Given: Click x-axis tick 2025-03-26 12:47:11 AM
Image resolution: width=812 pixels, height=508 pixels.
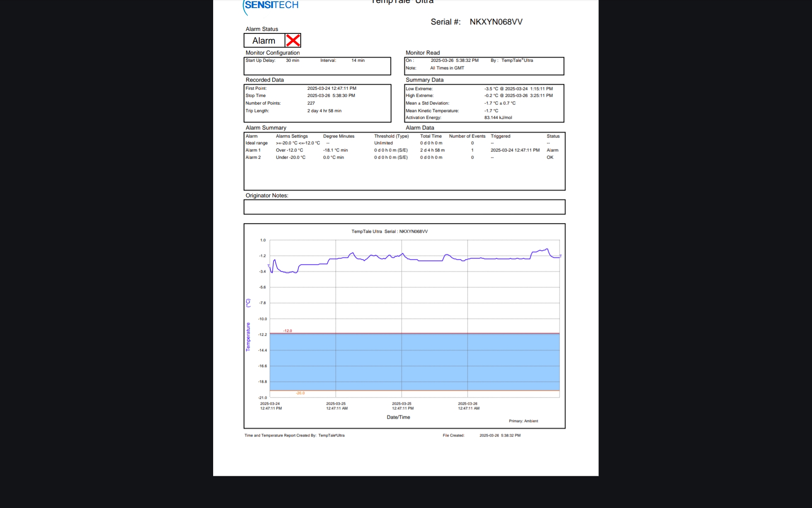Looking at the screenshot, I should click(x=468, y=406).
